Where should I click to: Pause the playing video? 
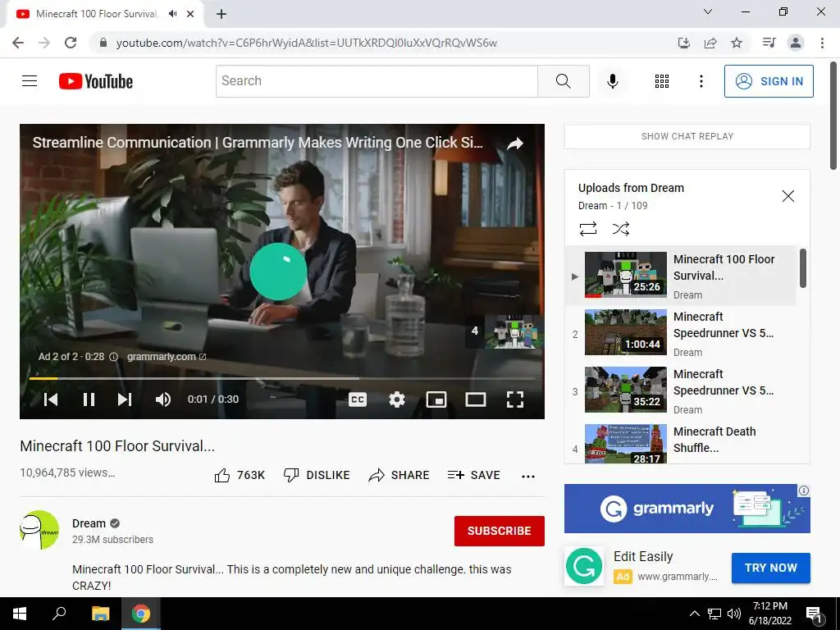(x=89, y=399)
